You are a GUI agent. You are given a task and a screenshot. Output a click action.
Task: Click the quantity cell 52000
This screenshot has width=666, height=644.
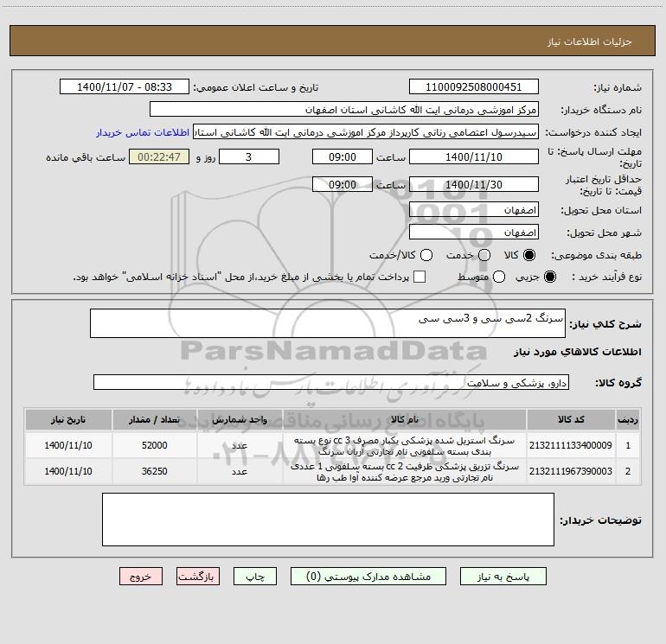pyautogui.click(x=154, y=445)
